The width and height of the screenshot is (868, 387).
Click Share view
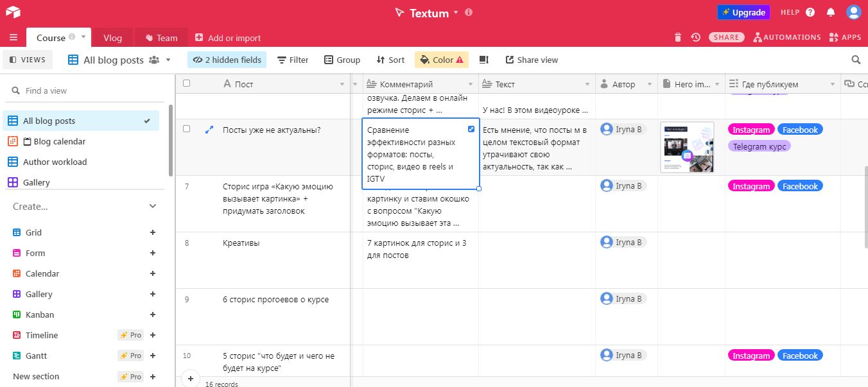tap(532, 60)
